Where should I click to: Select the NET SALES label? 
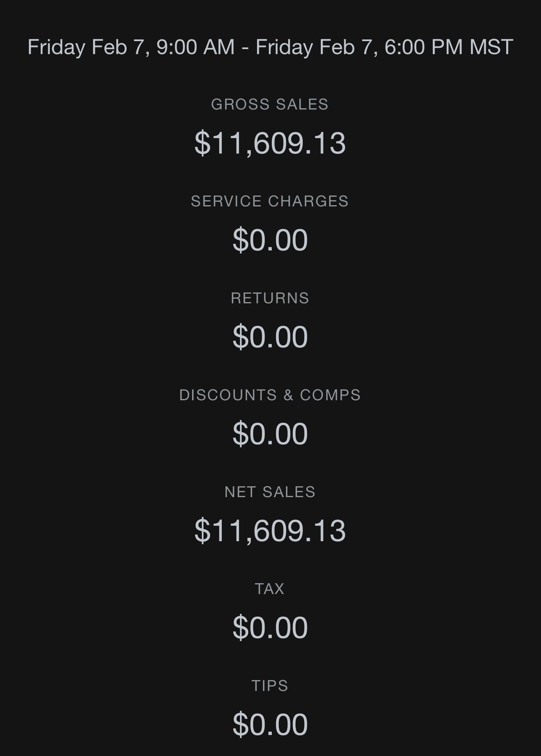270,492
